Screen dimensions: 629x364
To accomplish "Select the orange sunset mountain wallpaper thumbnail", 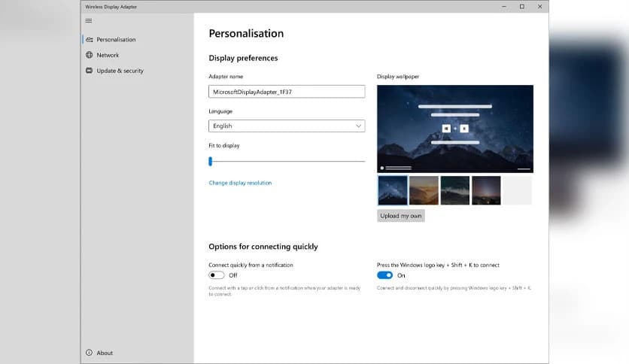I will pos(424,191).
